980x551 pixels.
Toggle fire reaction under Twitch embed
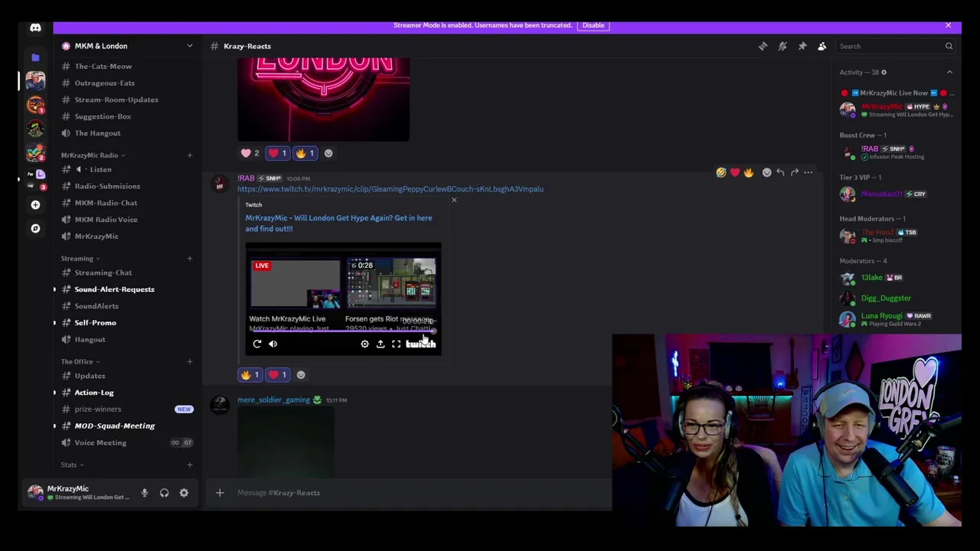point(250,375)
